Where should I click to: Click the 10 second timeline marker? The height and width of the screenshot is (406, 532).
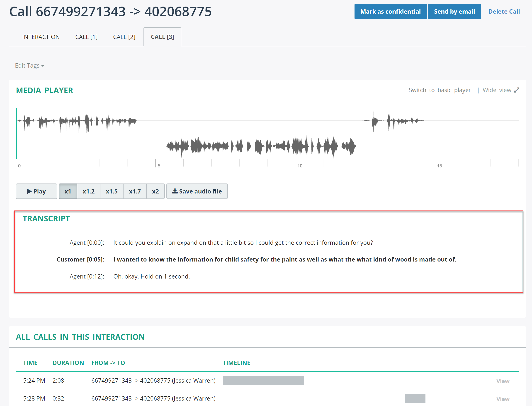point(300,166)
